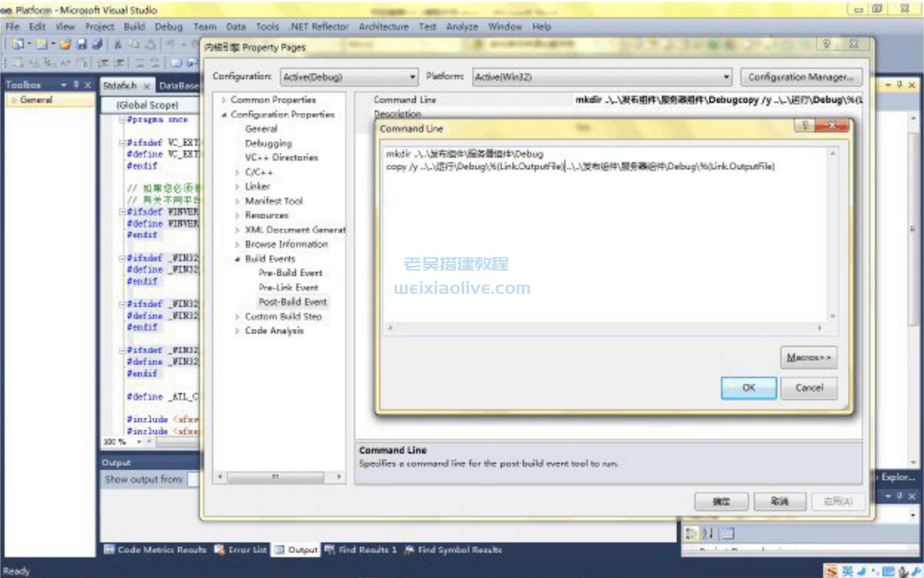This screenshot has height=578, width=924.
Task: Expand the Common Properties node
Action: tap(223, 100)
